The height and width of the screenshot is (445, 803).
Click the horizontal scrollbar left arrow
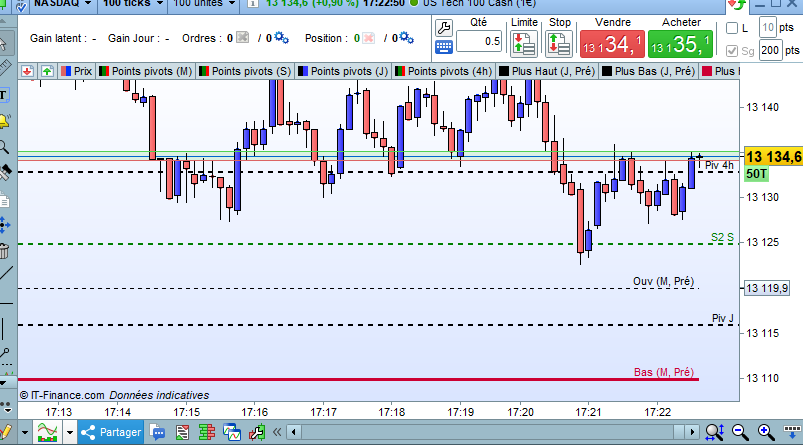293,432
